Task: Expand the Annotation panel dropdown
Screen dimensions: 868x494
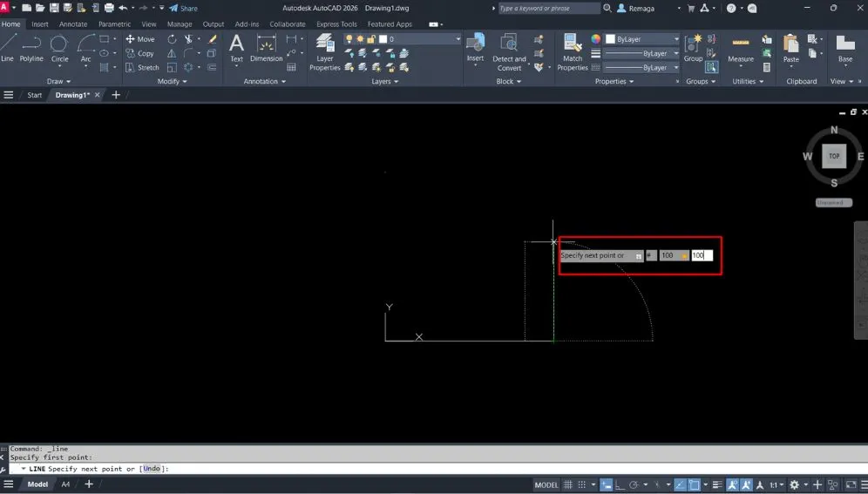Action: (265, 81)
